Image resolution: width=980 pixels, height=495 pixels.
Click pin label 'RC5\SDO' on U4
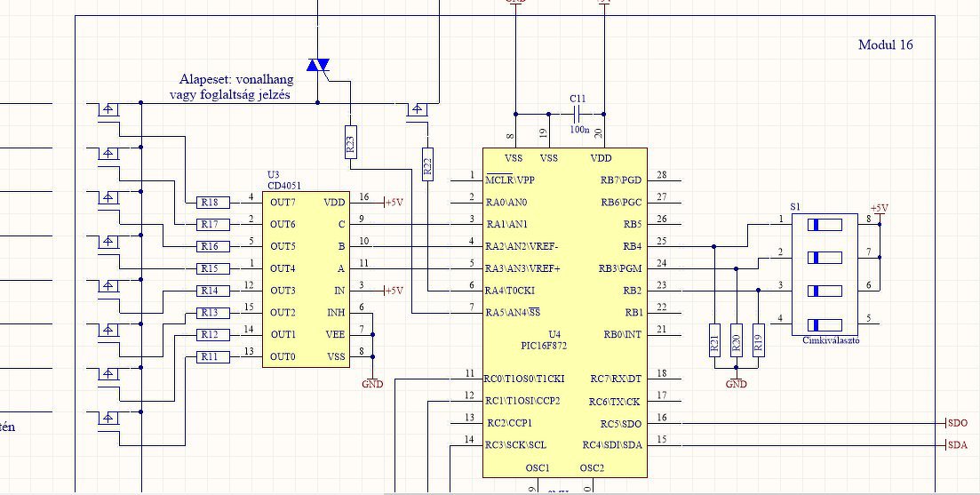(x=621, y=424)
